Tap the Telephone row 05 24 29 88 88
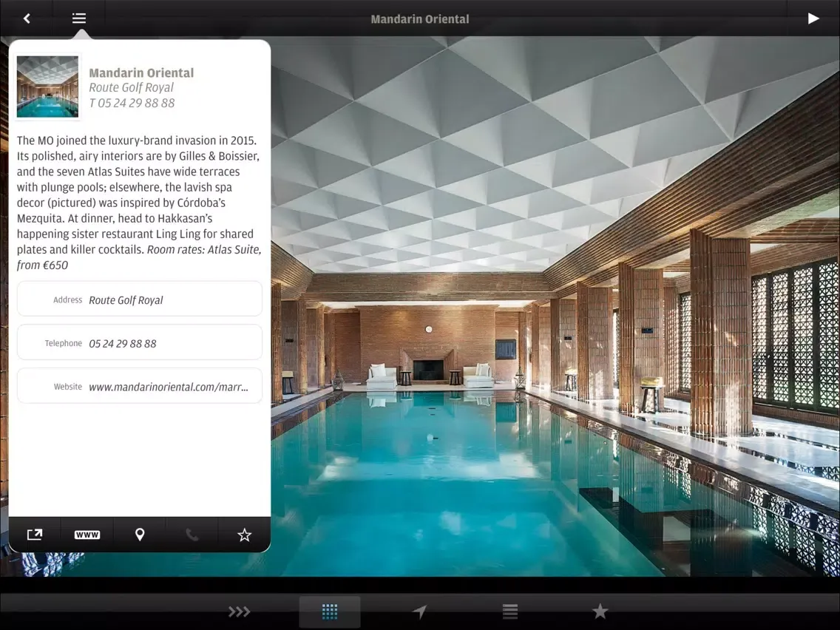 coord(139,342)
